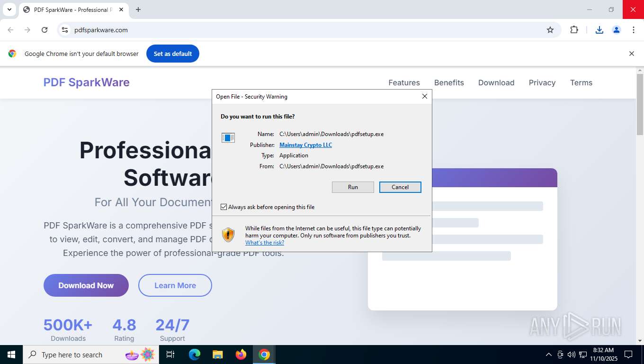Click the Run button in security dialog
This screenshot has height=364, width=644.
[x=353, y=187]
